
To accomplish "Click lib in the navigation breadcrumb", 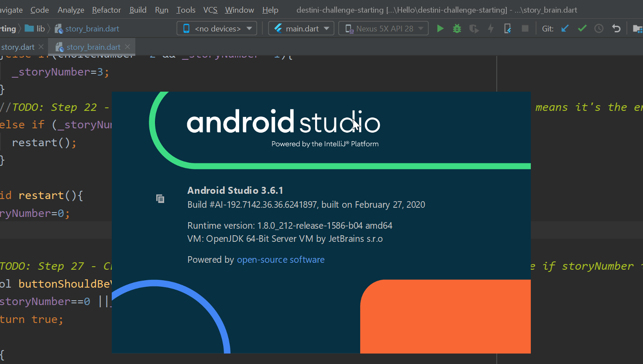I will pos(41,29).
